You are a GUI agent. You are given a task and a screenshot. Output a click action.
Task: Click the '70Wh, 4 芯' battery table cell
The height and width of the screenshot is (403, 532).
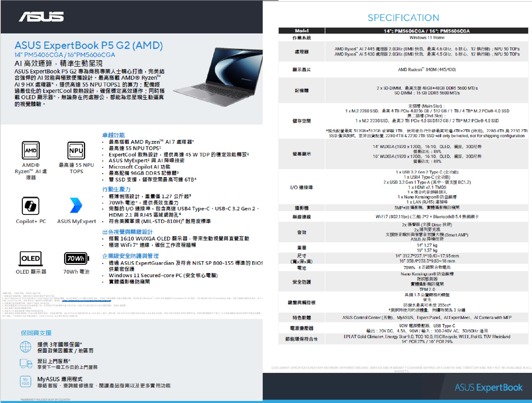(x=427, y=267)
